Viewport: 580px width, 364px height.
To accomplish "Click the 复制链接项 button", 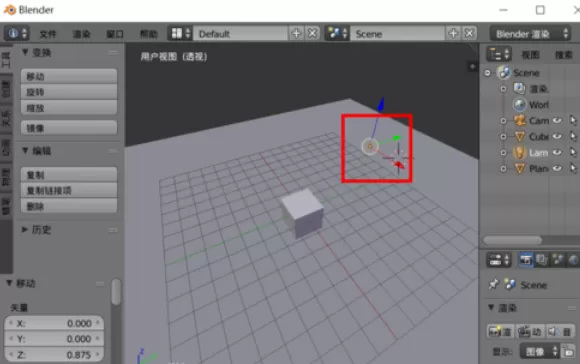I will pyautogui.click(x=69, y=190).
